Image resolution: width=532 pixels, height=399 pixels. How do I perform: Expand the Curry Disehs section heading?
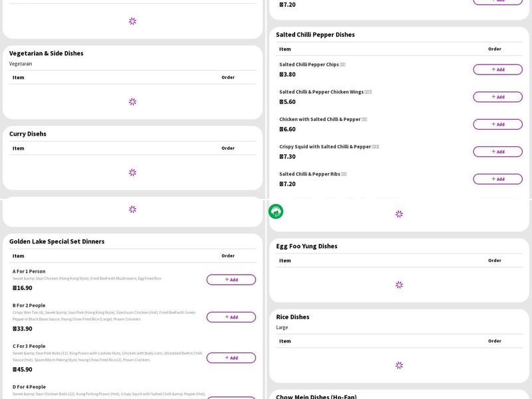28,134
